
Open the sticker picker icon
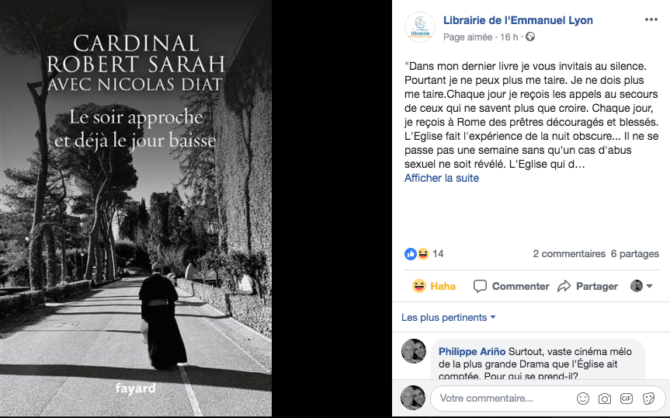[x=648, y=398]
